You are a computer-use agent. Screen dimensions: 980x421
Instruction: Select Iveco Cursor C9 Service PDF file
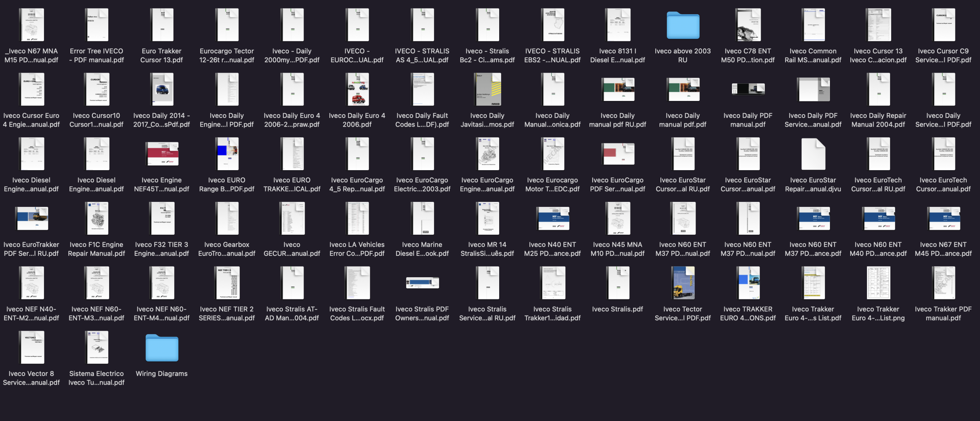[x=943, y=25]
